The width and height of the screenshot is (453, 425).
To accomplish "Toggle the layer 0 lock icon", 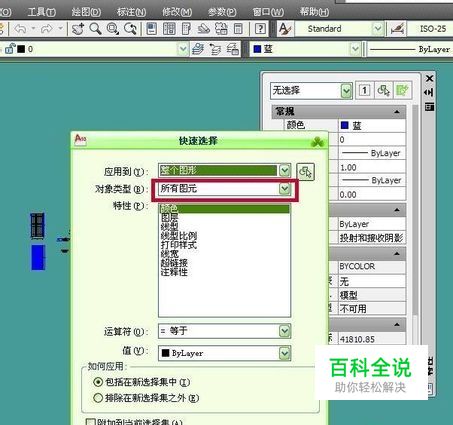I will coord(10,49).
